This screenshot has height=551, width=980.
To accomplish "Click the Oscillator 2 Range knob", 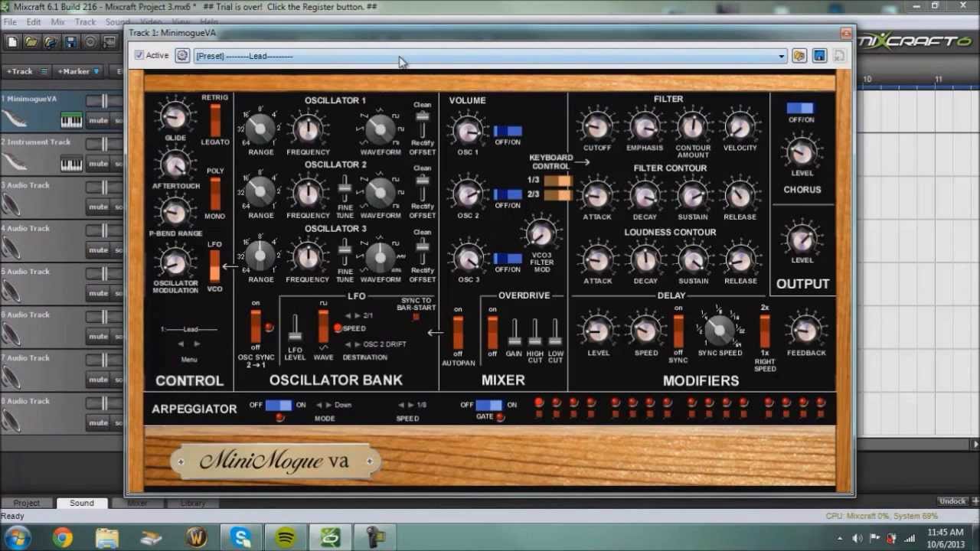I will [x=260, y=193].
